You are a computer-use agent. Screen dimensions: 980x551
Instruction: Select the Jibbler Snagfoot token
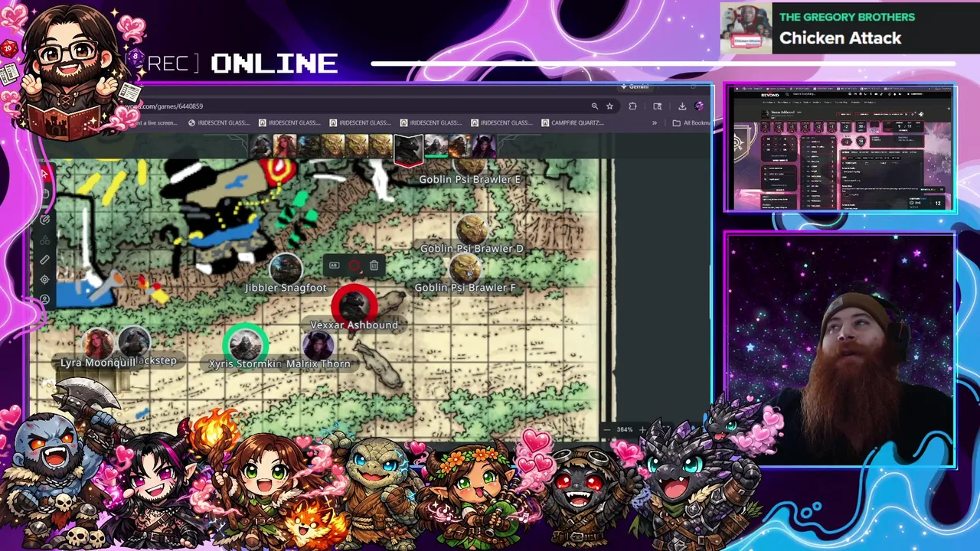click(286, 268)
